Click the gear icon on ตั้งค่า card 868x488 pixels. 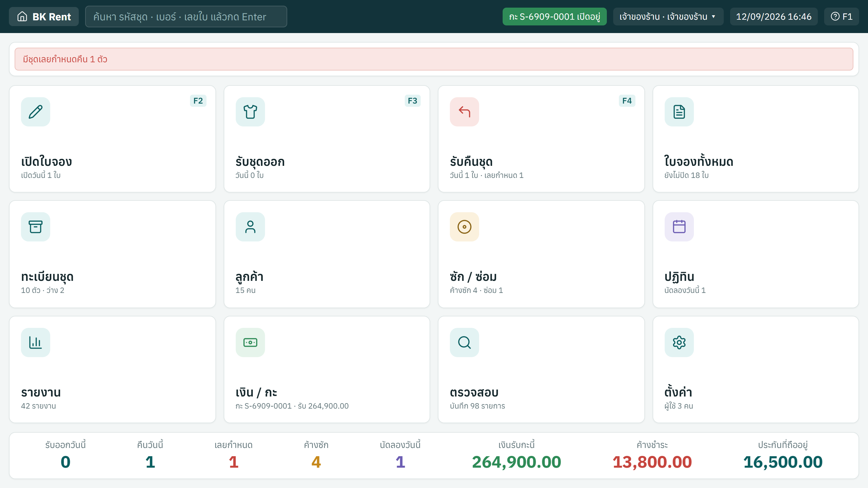coord(679,342)
